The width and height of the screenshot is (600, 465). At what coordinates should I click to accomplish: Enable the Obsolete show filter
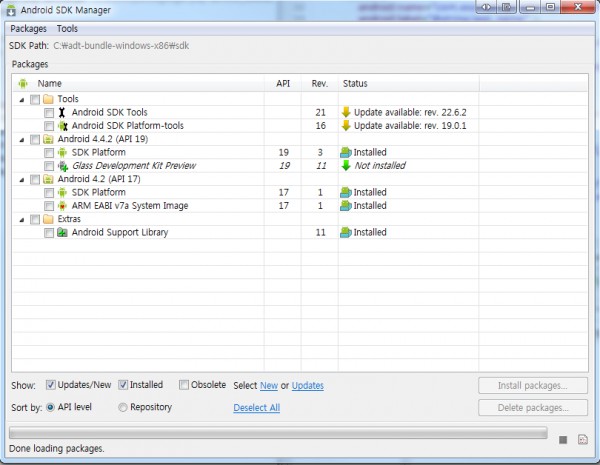[x=184, y=385]
